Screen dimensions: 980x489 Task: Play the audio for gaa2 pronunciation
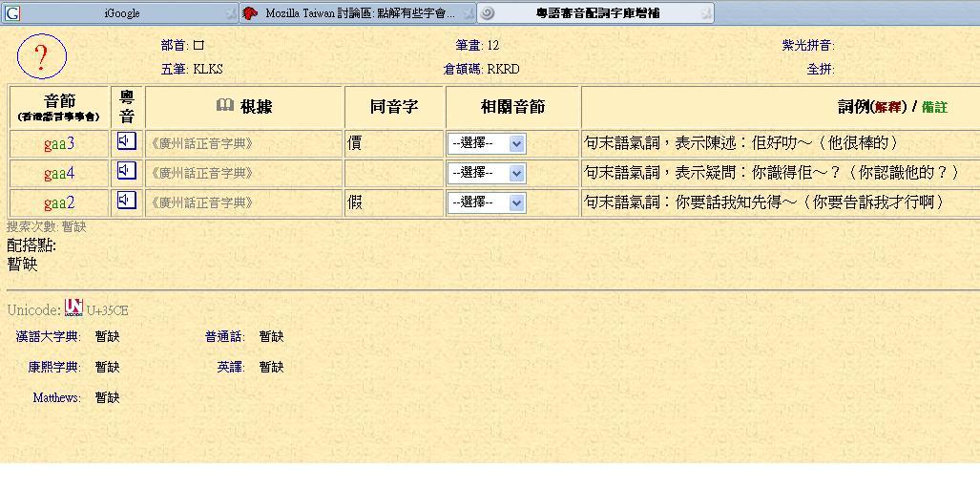[x=126, y=201]
